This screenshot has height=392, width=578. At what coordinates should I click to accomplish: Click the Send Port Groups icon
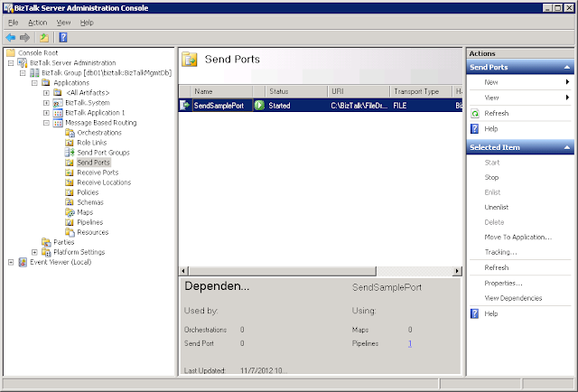coord(70,153)
